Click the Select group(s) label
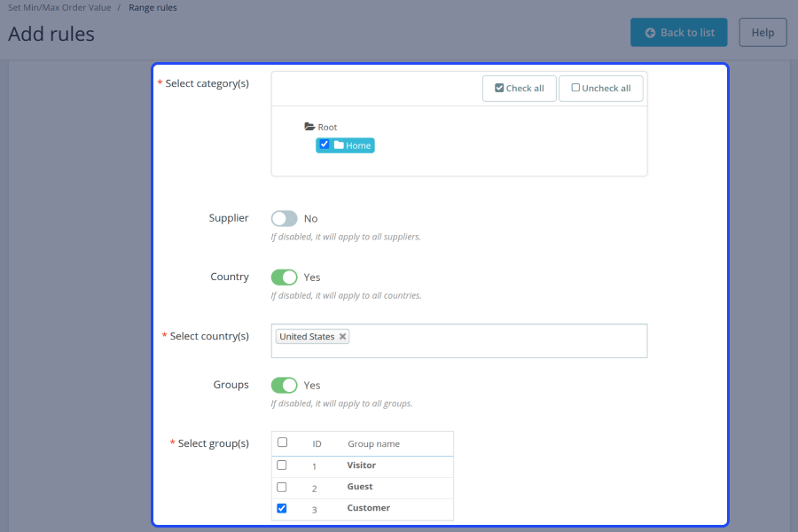 pyautogui.click(x=213, y=443)
